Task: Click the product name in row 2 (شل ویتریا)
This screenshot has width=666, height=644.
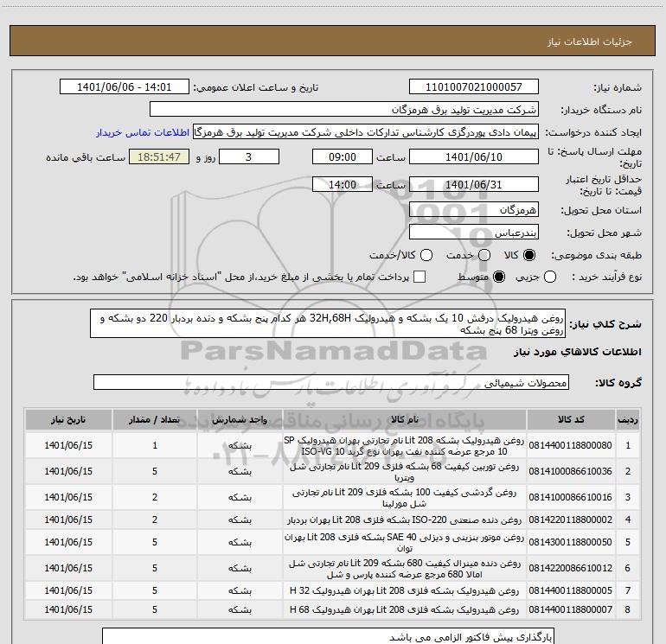Action: 405,472
